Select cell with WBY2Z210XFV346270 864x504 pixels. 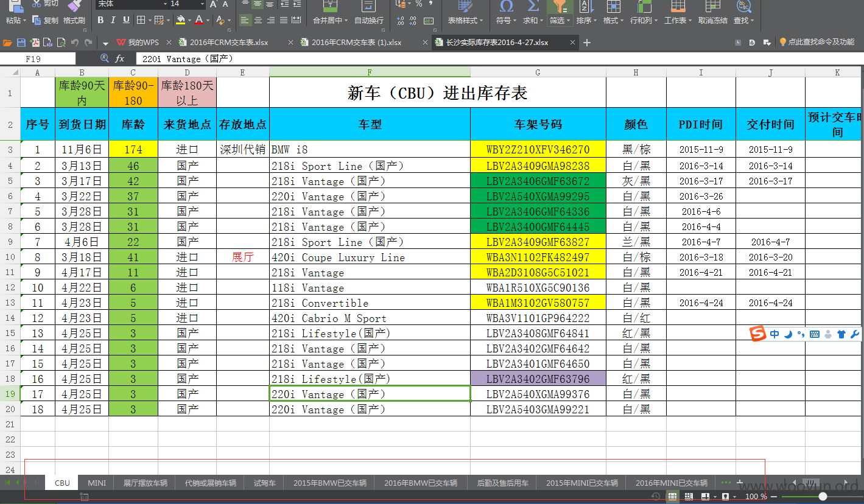(538, 149)
